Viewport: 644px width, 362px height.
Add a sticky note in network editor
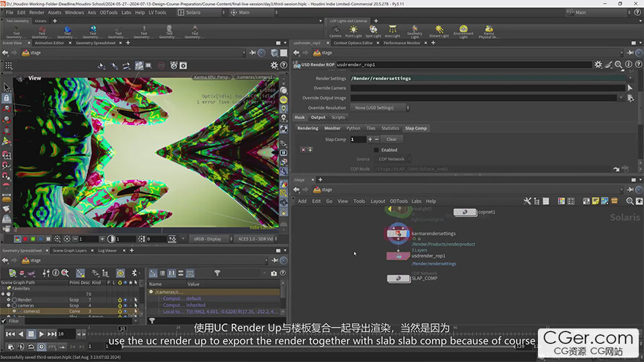click(596, 201)
